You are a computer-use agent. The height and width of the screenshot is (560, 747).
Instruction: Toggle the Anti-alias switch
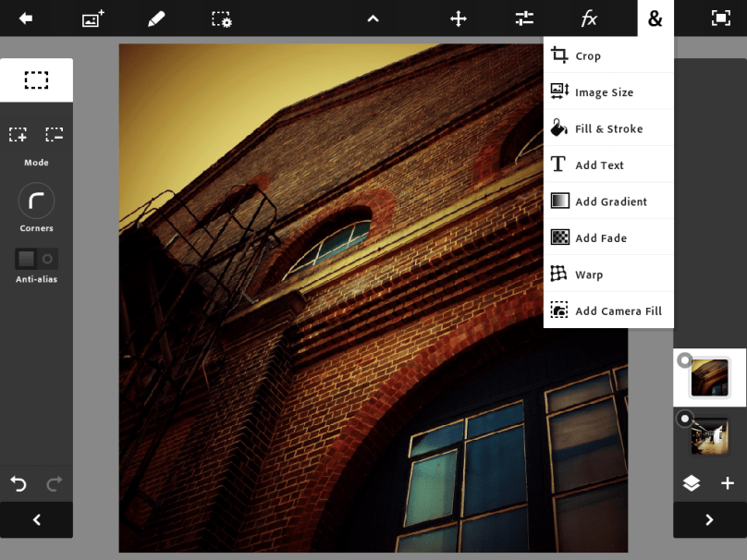coord(37,259)
